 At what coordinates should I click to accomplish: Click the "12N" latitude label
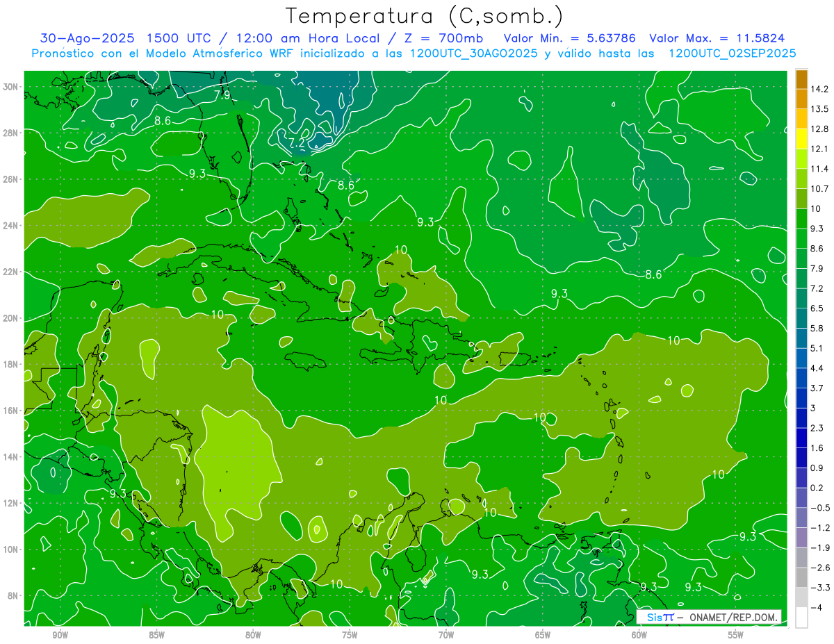tap(11, 503)
